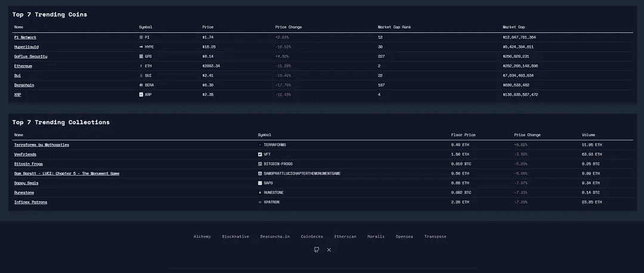Click the Top 7 Trending Collections heading

[x=61, y=122]
